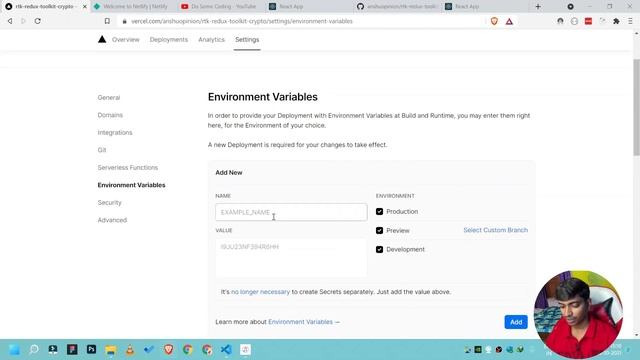Viewport: 640px width, 360px height.
Task: Uncheck the Production environment checkbox
Action: 379,211
